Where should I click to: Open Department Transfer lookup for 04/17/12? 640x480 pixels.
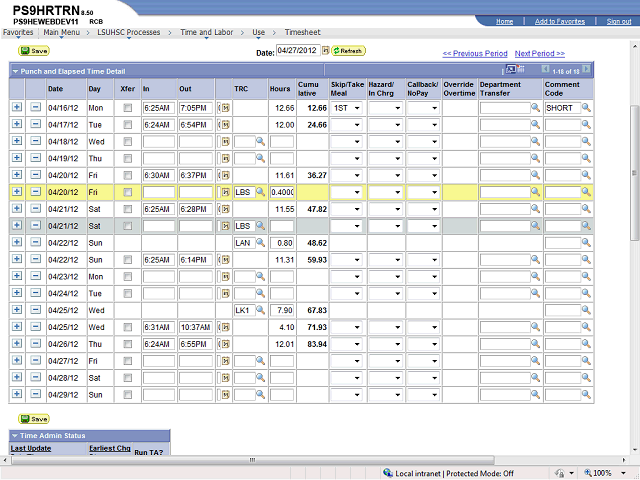535,125
